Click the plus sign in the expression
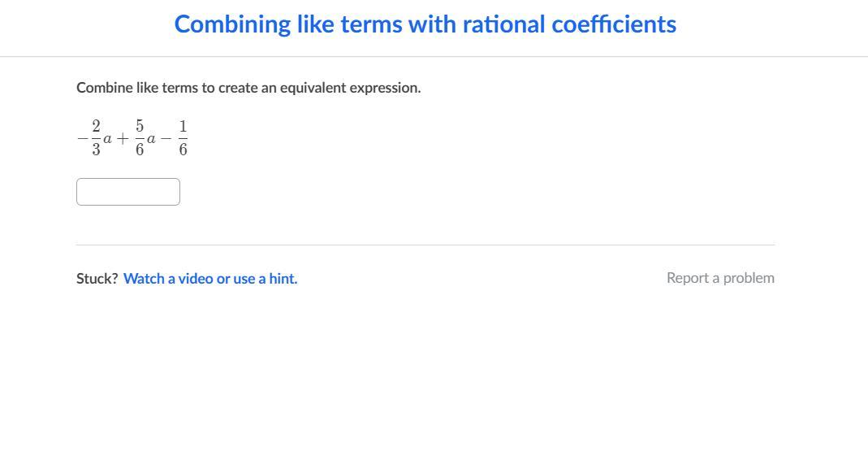This screenshot has height=473, width=868. pos(123,139)
